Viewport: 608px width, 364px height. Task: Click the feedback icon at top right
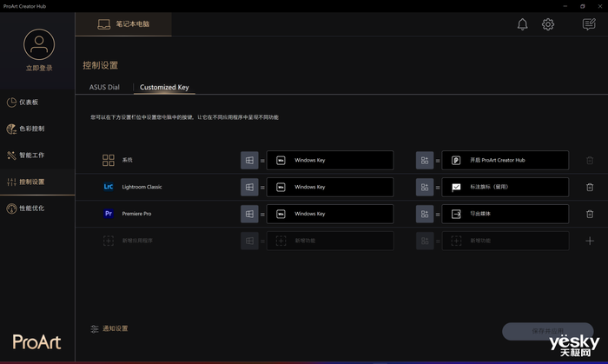click(x=589, y=24)
